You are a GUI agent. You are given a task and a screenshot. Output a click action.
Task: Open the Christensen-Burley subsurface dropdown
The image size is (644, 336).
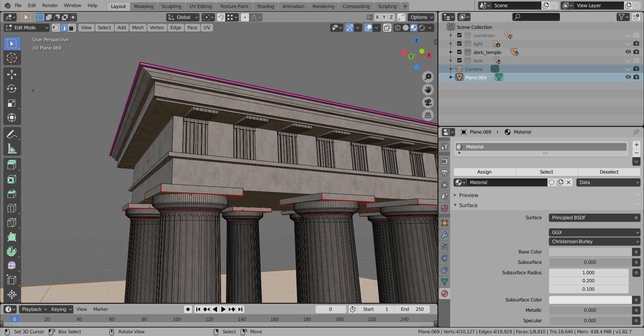point(594,241)
